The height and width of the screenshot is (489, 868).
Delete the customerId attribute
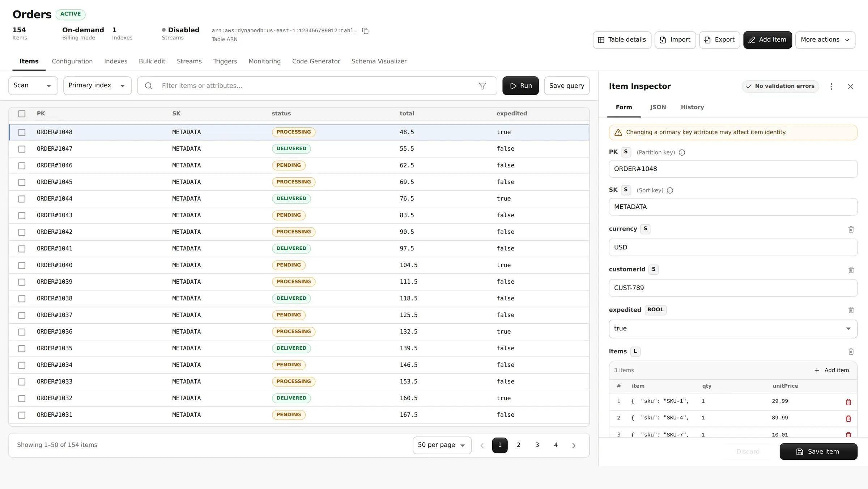[851, 270]
